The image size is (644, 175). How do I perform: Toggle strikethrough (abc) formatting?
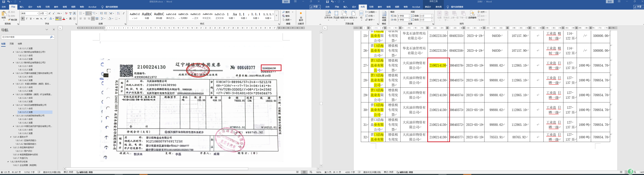tap(37, 19)
